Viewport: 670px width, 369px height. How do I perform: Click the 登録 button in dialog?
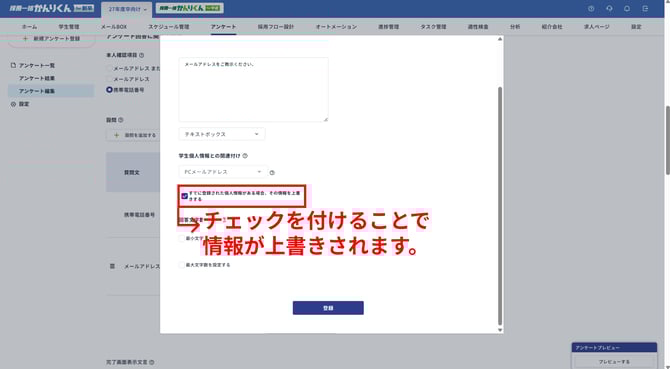pos(328,308)
